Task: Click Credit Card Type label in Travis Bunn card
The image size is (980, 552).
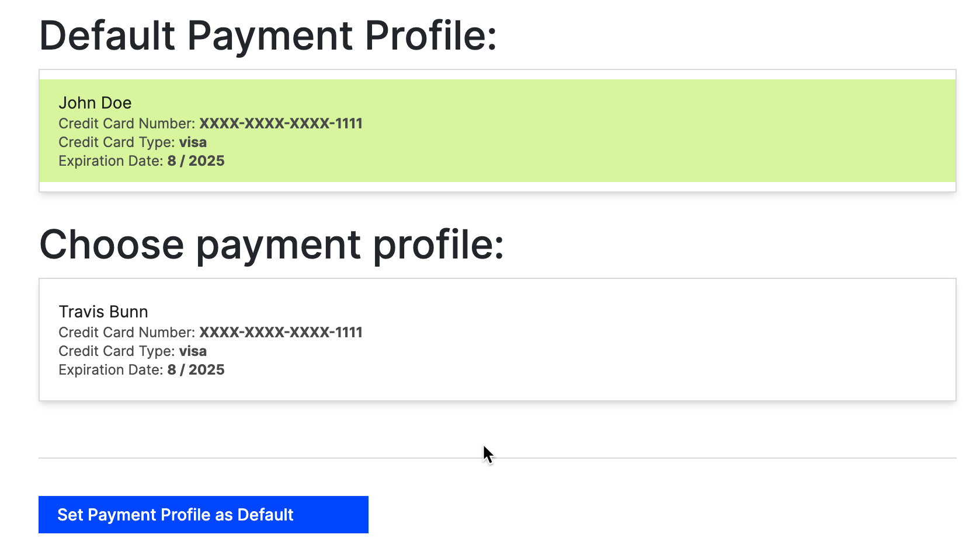Action: pos(117,351)
